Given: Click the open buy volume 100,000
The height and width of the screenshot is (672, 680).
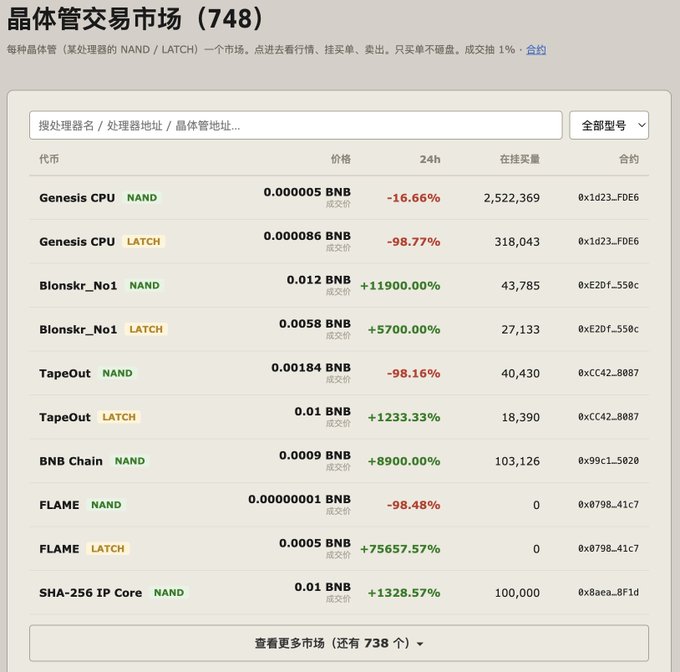Looking at the screenshot, I should point(517,593).
